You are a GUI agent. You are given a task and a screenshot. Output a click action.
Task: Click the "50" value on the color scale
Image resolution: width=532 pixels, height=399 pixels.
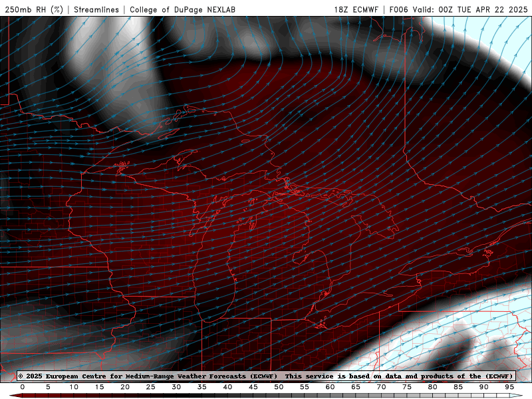[279, 387]
